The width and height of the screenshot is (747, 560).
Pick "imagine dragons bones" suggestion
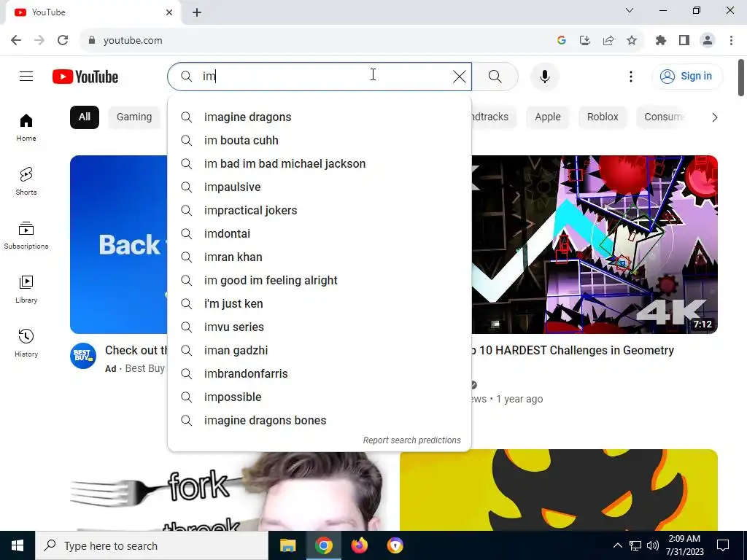[x=320, y=421]
